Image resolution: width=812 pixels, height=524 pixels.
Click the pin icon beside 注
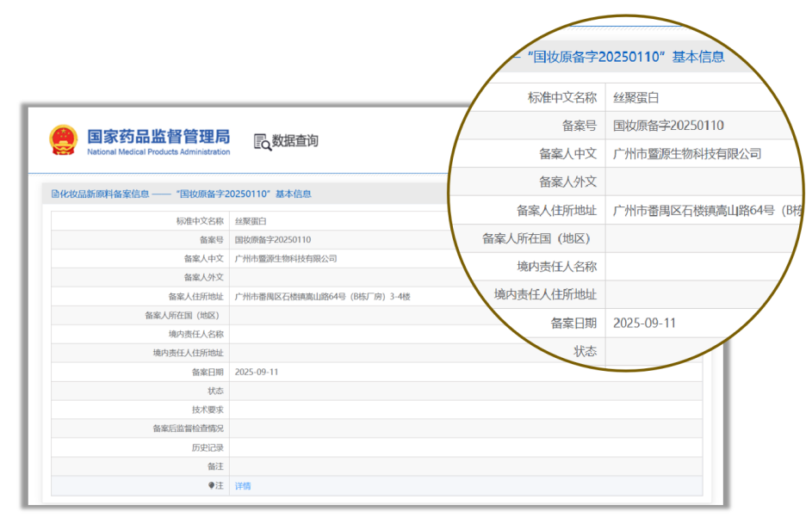211,485
